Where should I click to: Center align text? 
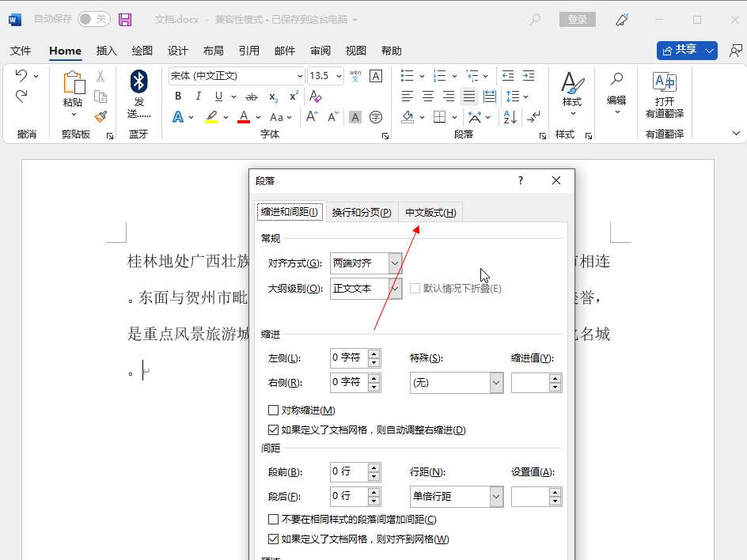pyautogui.click(x=428, y=96)
